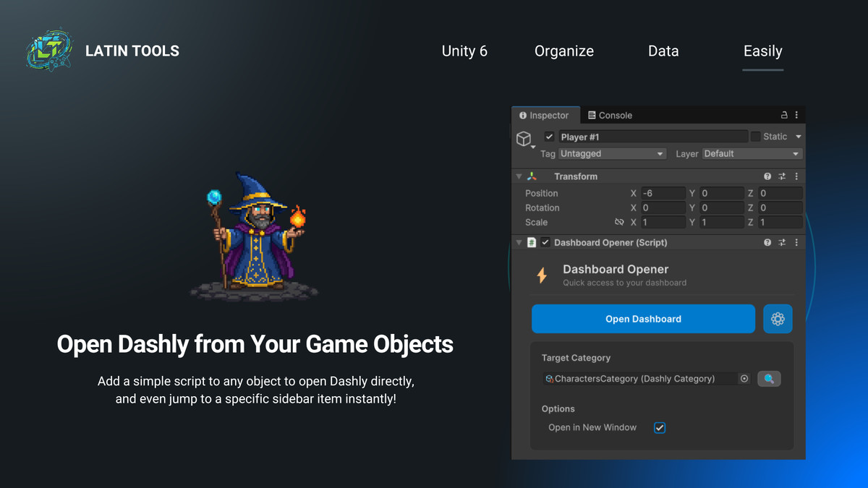Open the object picker for Target Category

tap(744, 378)
